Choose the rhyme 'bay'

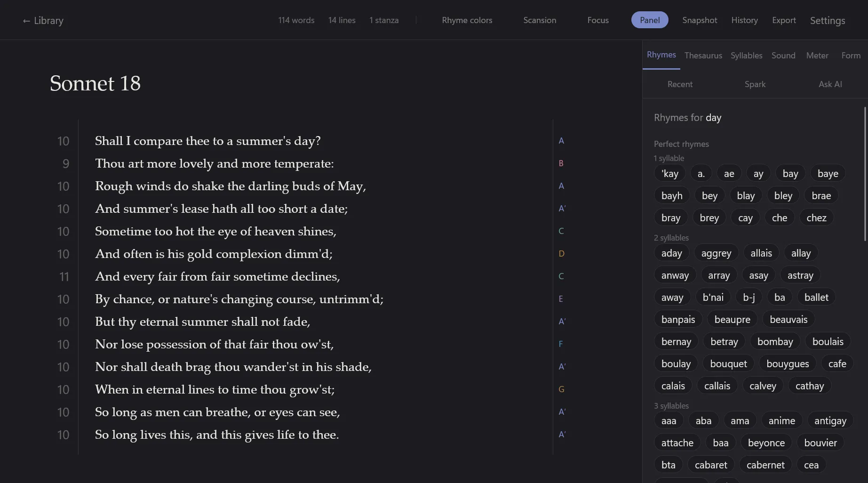coord(790,174)
